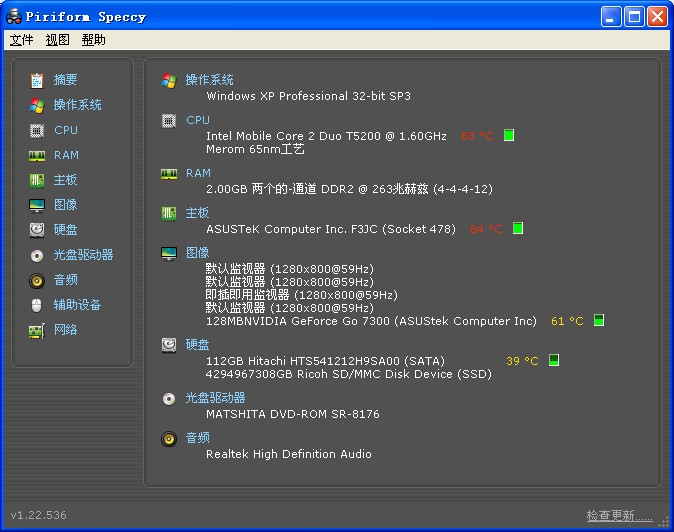Click the green indicator beside GPU 61 °C
The height and width of the screenshot is (532, 674).
[x=599, y=320]
